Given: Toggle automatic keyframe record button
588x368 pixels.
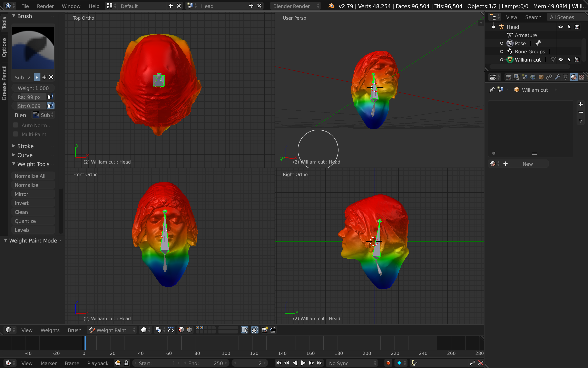Looking at the screenshot, I should pyautogui.click(x=388, y=363).
